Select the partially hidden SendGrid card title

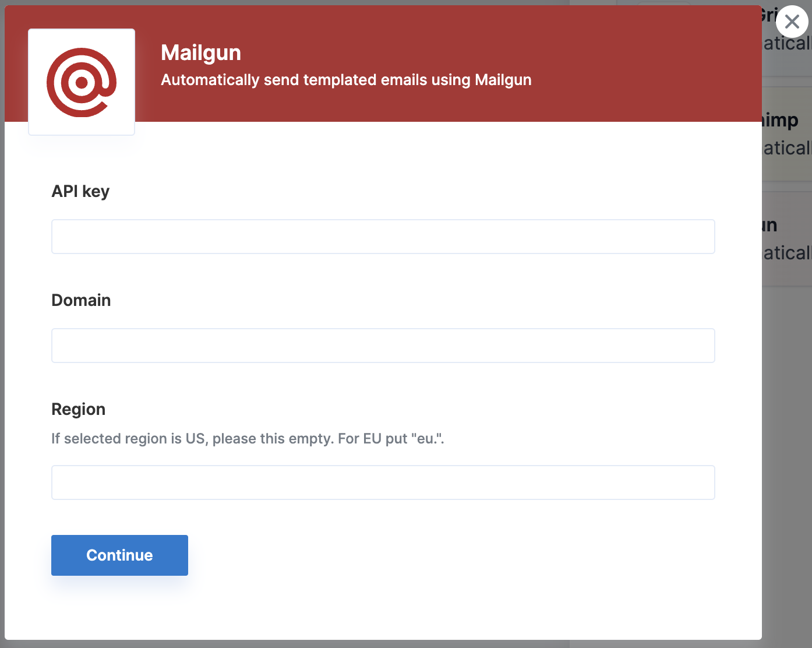(768, 16)
